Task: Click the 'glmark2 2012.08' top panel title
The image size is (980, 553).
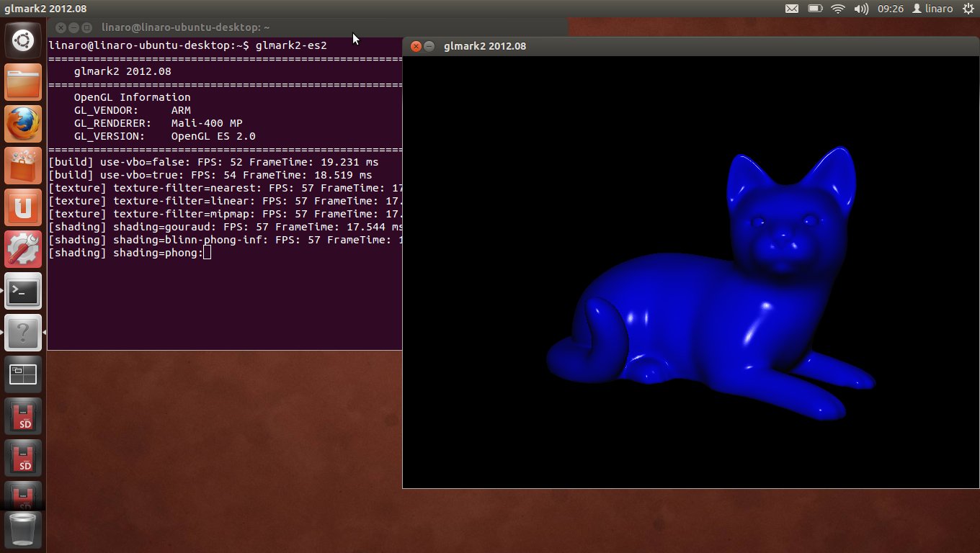Action: (x=45, y=9)
